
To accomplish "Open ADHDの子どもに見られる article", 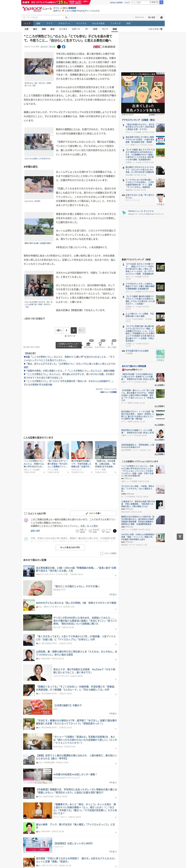I will pos(76,603).
